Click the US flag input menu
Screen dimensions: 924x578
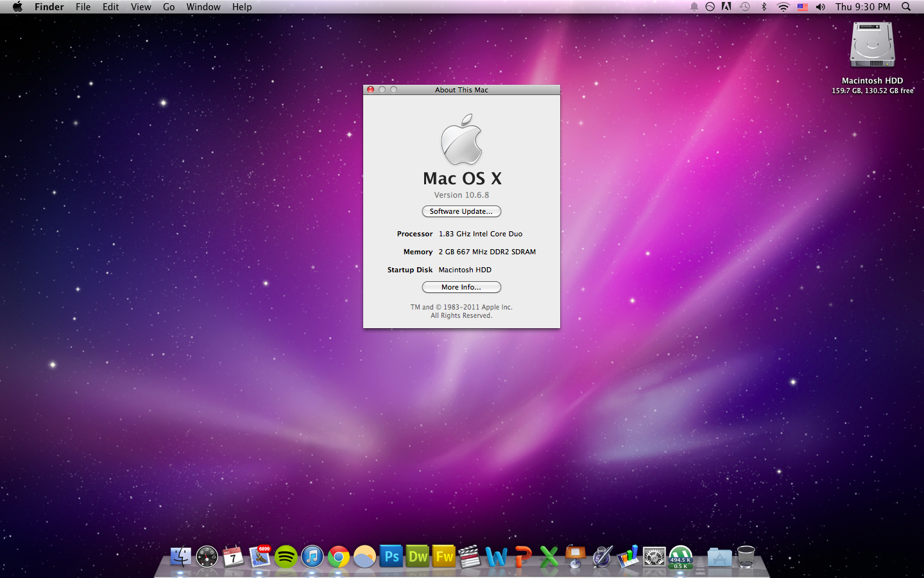click(x=803, y=6)
